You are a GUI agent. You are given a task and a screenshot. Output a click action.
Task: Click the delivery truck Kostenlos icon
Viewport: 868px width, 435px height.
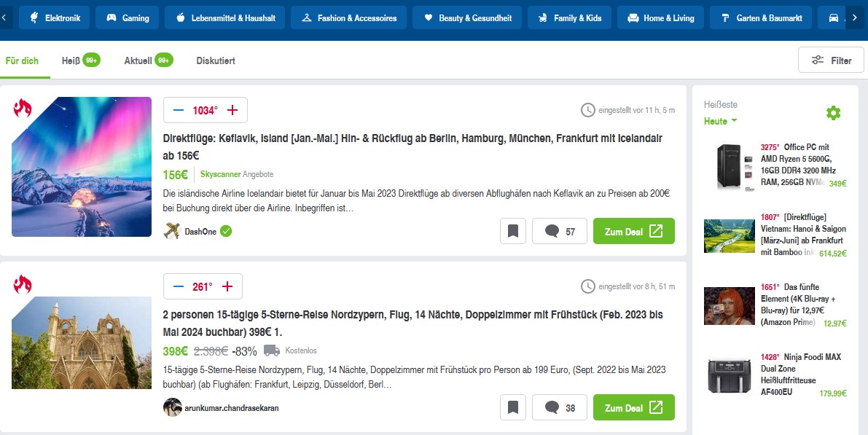click(x=271, y=350)
